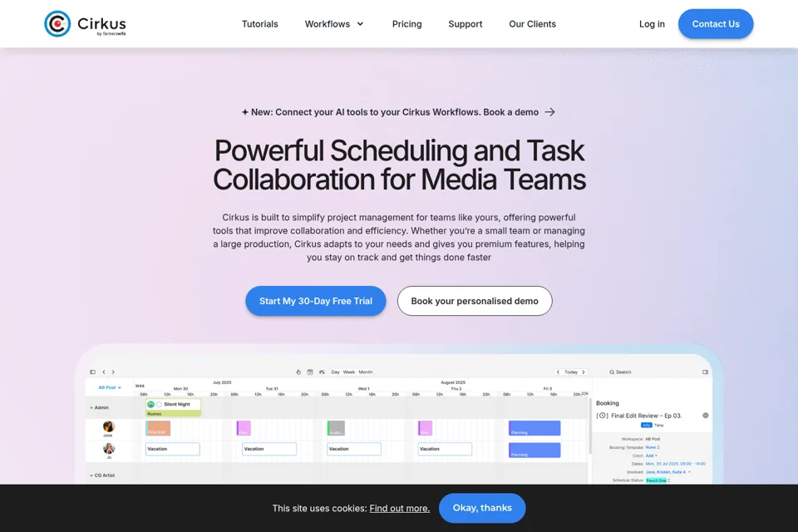Expand the Workflows menu chevron

pos(360,24)
